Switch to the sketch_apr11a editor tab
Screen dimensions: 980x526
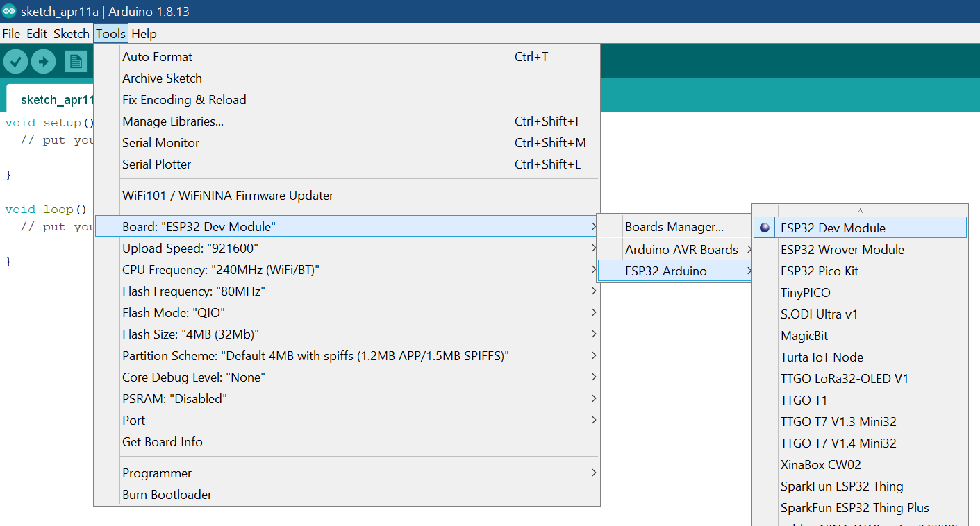(50, 99)
